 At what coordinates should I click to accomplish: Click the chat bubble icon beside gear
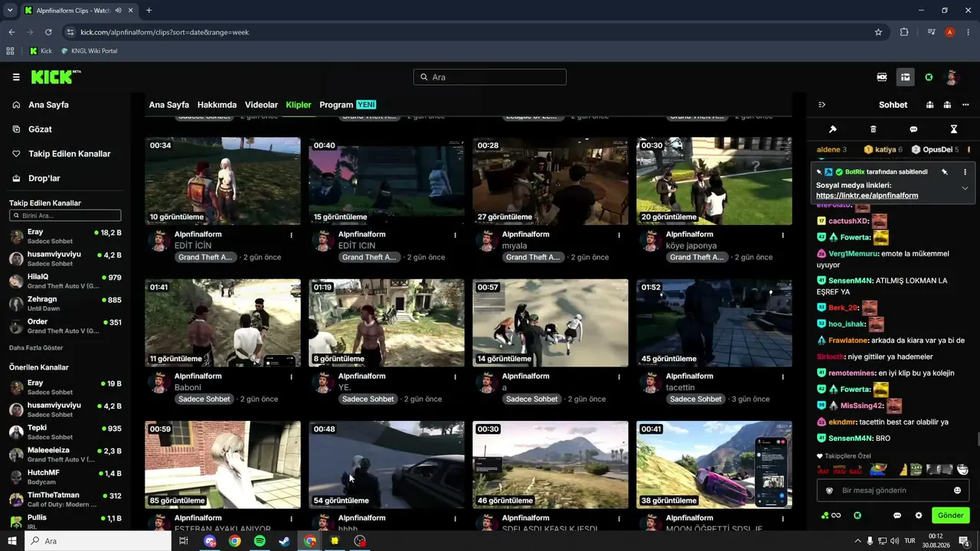tap(897, 516)
